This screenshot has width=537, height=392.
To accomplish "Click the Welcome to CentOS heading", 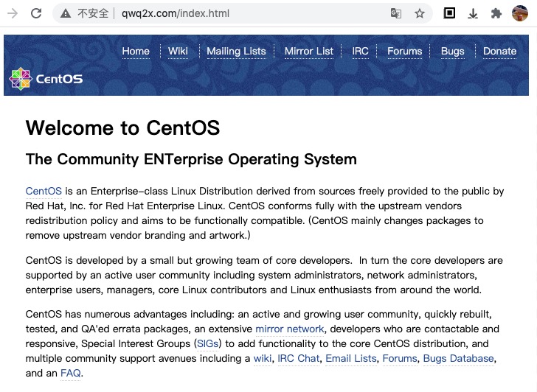I will coord(122,128).
